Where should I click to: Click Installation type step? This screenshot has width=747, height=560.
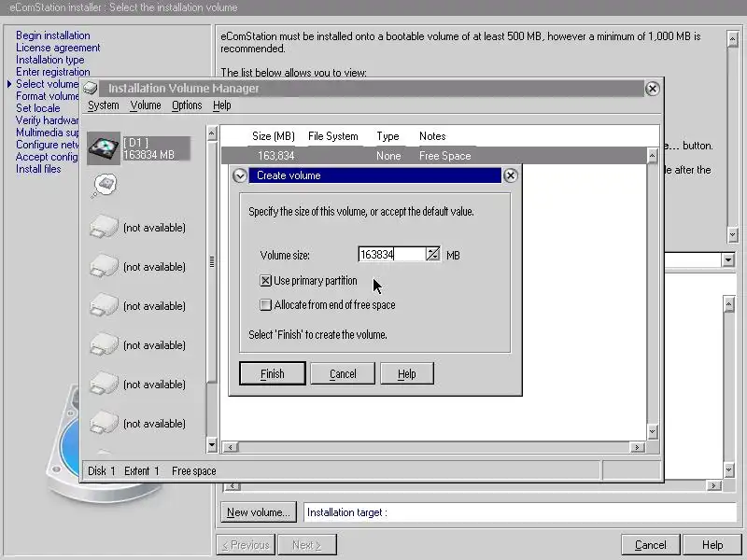click(x=50, y=60)
